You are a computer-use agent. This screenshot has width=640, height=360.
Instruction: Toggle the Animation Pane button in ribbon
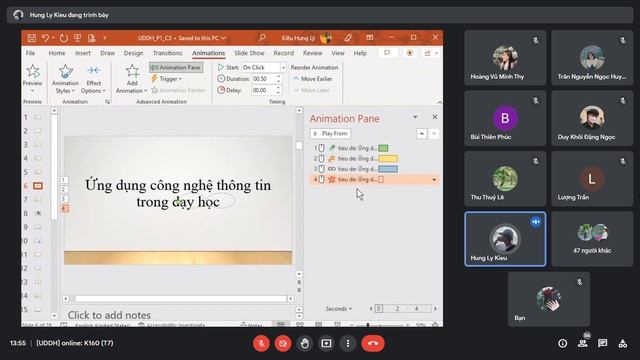coord(176,67)
